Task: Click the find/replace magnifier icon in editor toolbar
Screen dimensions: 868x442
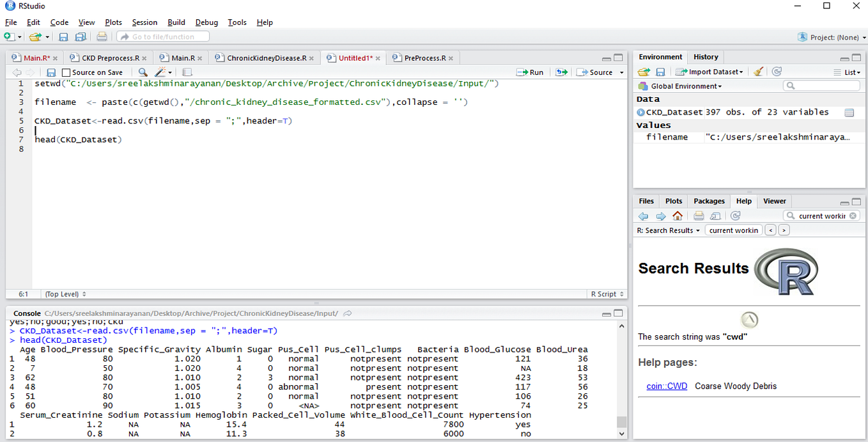Action: coord(143,72)
